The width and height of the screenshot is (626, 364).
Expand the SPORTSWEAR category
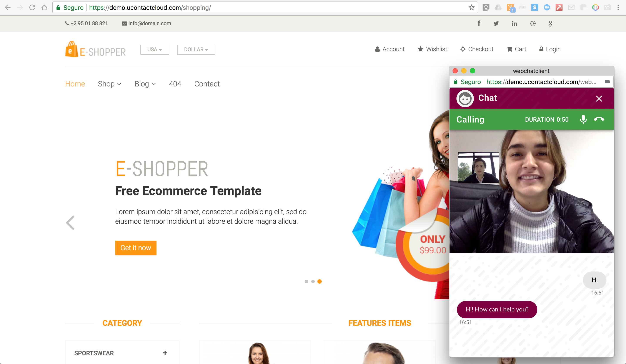(165, 353)
